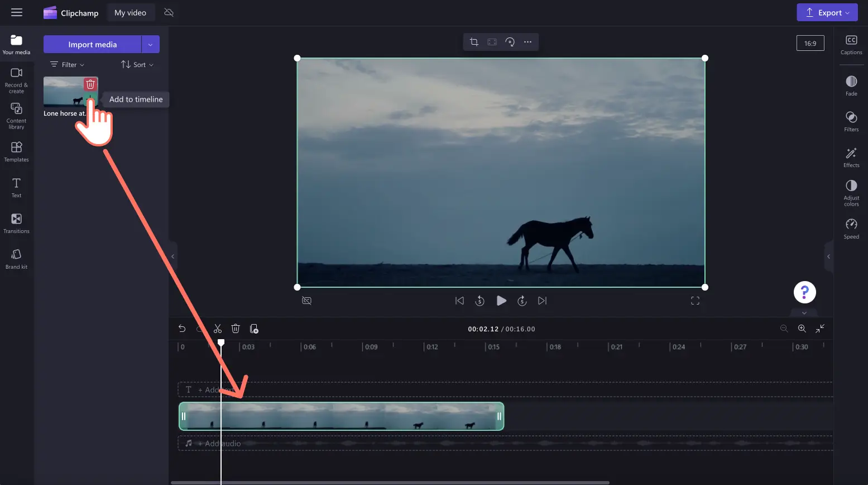The height and width of the screenshot is (485, 868).
Task: Open the Transitions tab
Action: [16, 223]
